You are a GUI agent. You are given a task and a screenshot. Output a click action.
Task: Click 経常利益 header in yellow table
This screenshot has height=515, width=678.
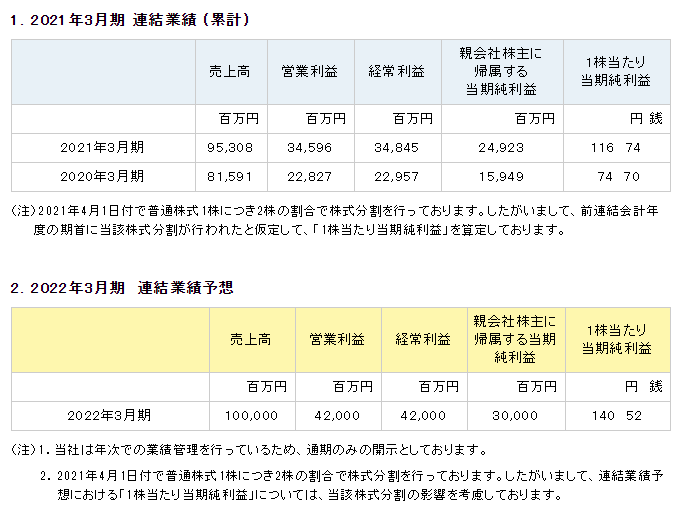click(423, 339)
